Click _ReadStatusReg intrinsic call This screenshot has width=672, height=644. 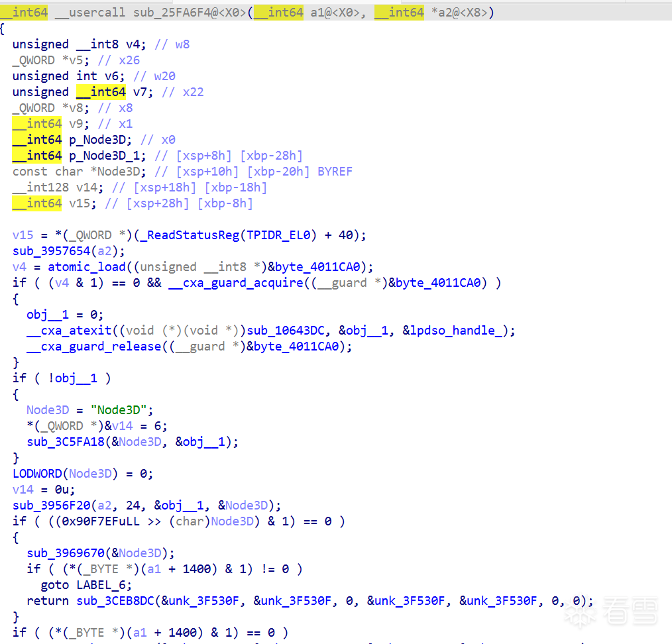tap(190, 235)
